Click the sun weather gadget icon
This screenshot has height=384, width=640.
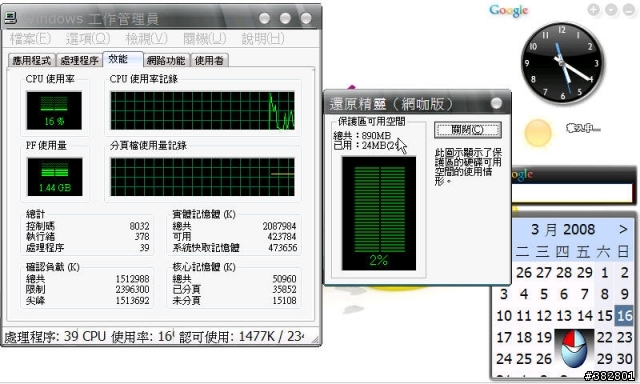[x=538, y=133]
